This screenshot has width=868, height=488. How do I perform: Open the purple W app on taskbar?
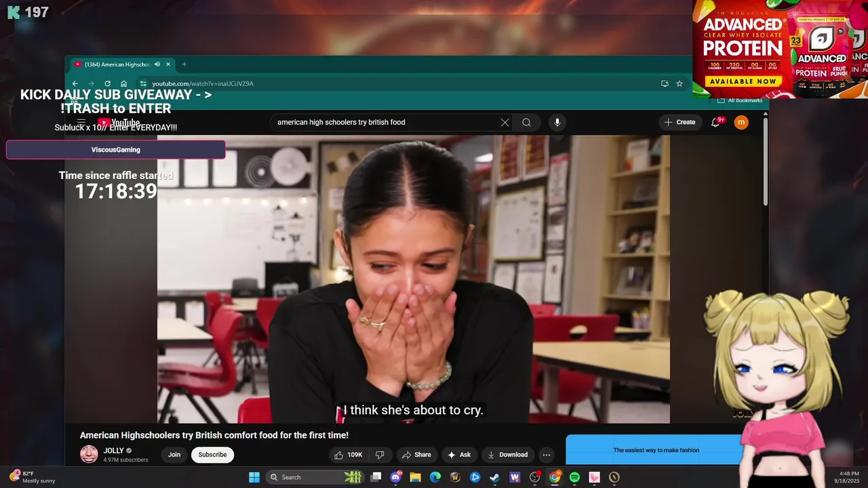[x=515, y=477]
